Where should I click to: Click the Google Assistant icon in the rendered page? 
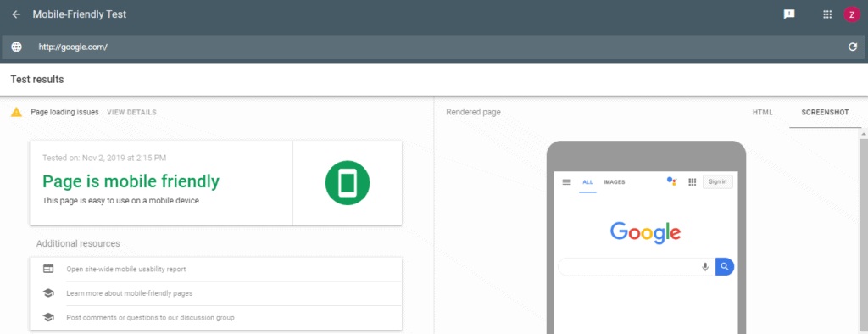click(671, 181)
